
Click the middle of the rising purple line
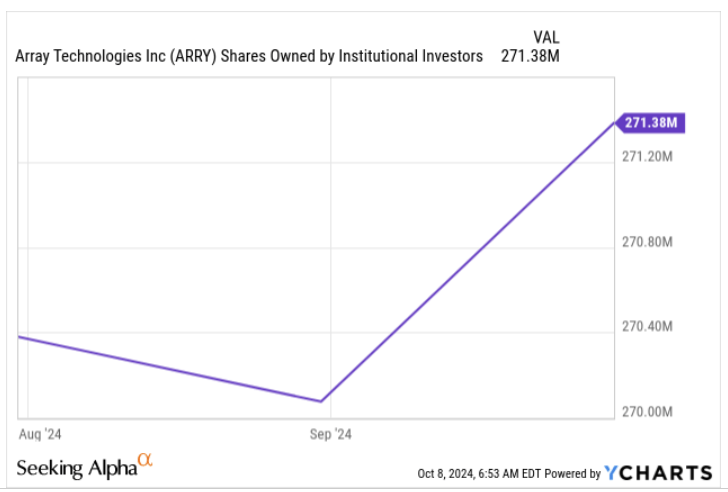click(468, 262)
